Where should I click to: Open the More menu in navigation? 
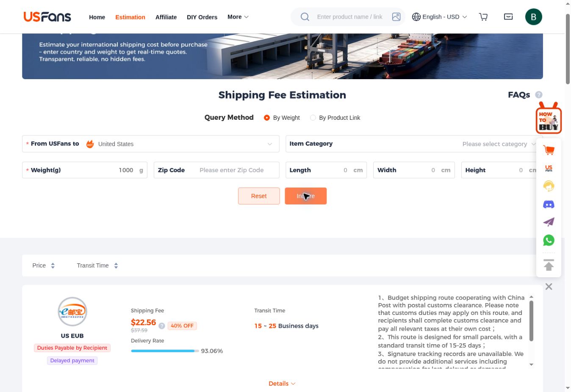238,17
